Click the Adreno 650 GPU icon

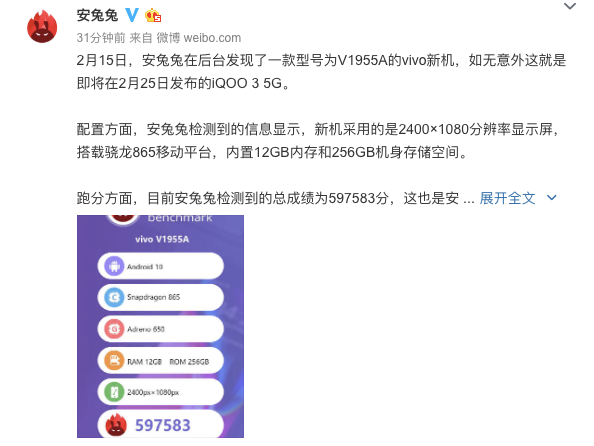pyautogui.click(x=114, y=329)
